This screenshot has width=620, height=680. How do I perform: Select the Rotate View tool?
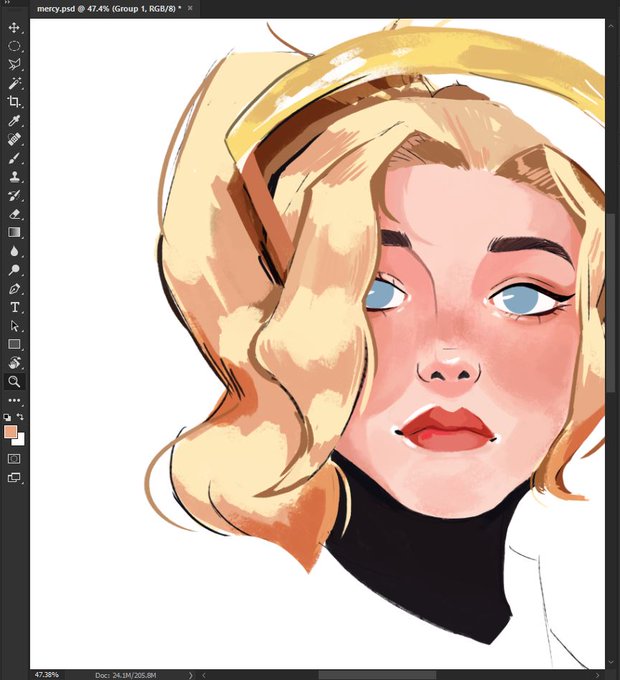point(14,363)
